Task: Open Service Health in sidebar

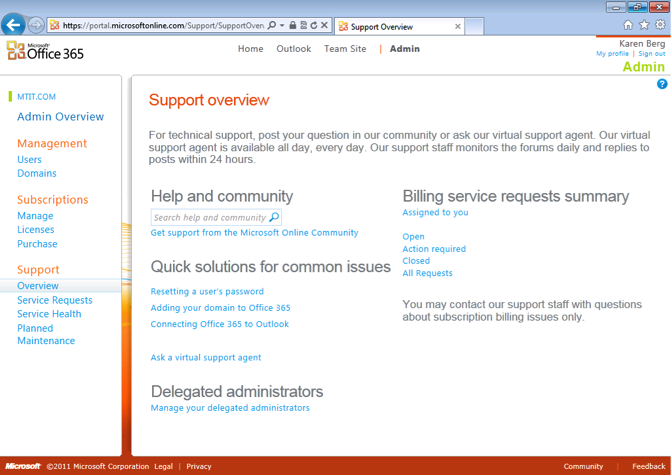Action: tap(49, 314)
